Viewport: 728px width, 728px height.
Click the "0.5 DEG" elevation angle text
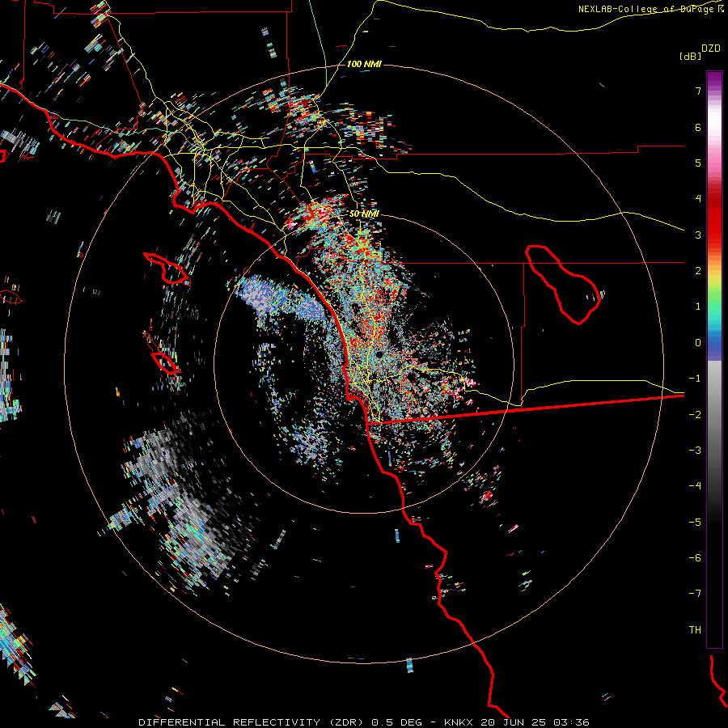click(x=396, y=722)
